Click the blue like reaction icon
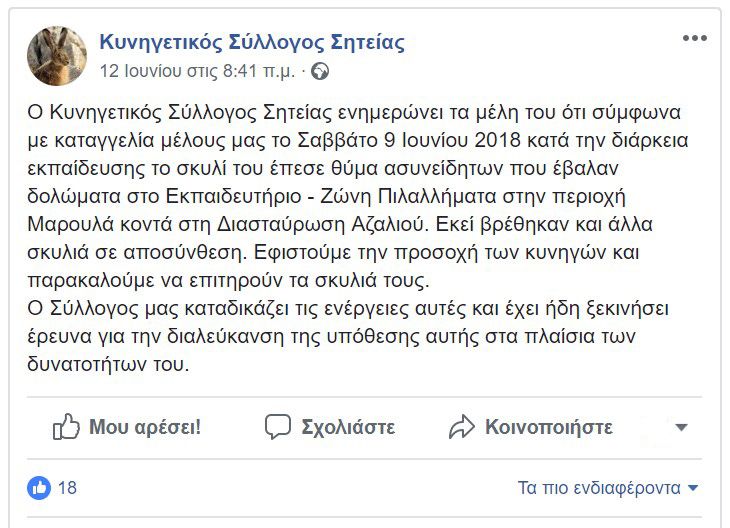Viewport: 730px width, 528px height. (x=40, y=488)
